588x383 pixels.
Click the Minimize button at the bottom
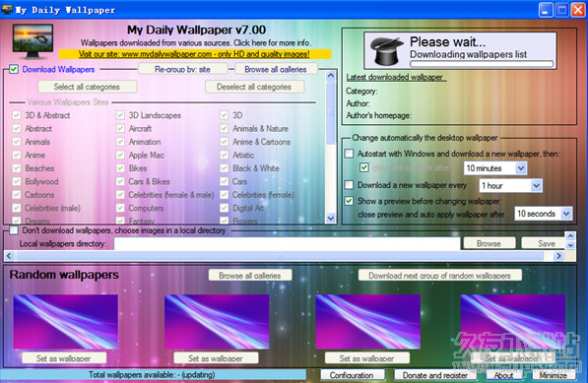(x=554, y=375)
